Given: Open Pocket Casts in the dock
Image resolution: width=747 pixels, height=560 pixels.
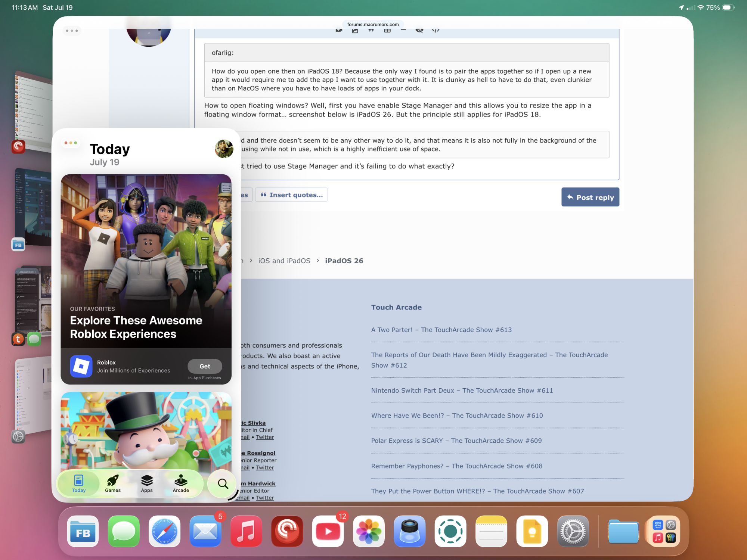Looking at the screenshot, I should point(287,531).
